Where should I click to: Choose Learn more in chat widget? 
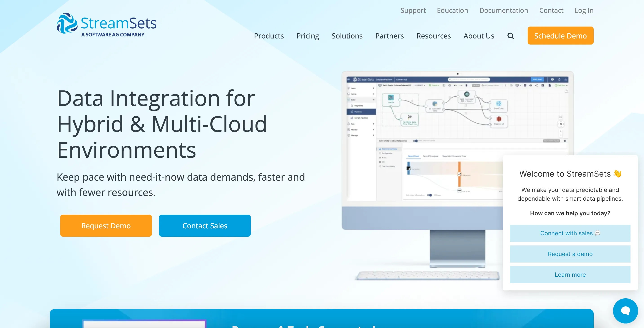570,275
